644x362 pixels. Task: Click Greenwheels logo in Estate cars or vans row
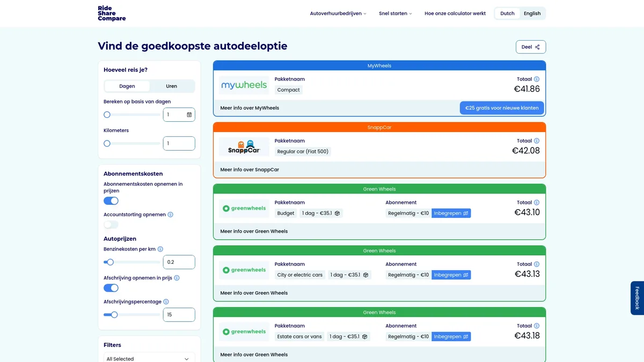(x=244, y=332)
